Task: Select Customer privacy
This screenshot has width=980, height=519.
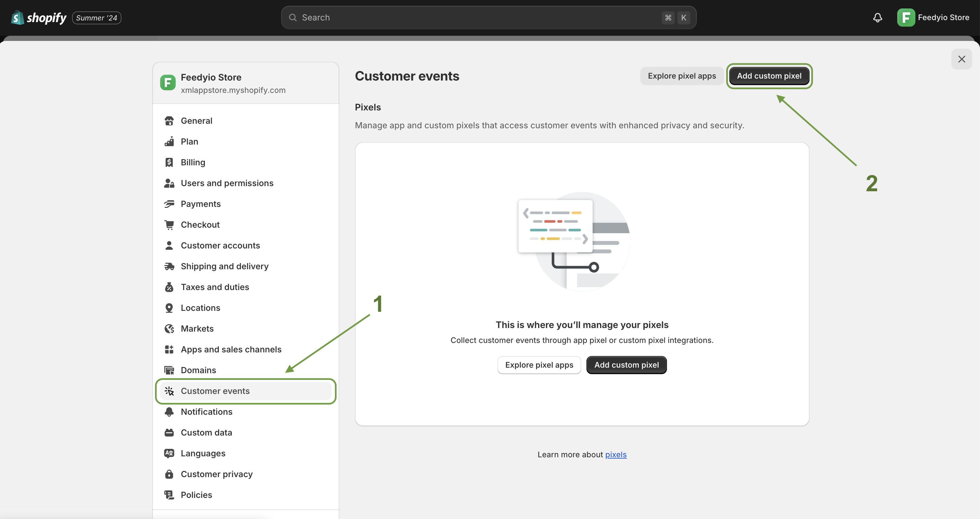Action: pos(246,474)
